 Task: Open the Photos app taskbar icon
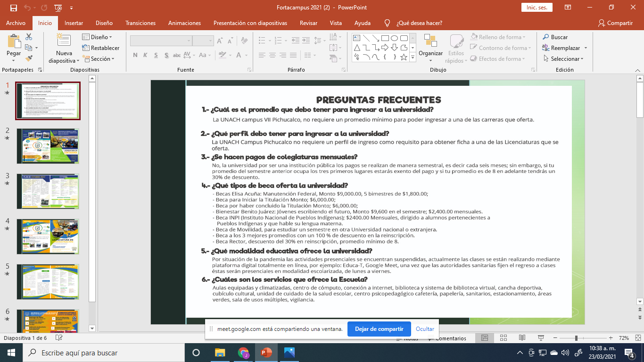pyautogui.click(x=289, y=353)
